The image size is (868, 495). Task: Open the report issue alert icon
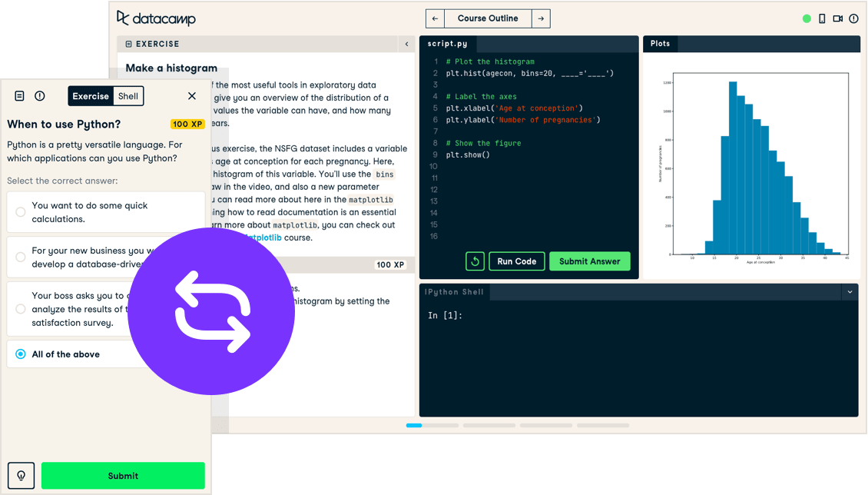(x=853, y=18)
